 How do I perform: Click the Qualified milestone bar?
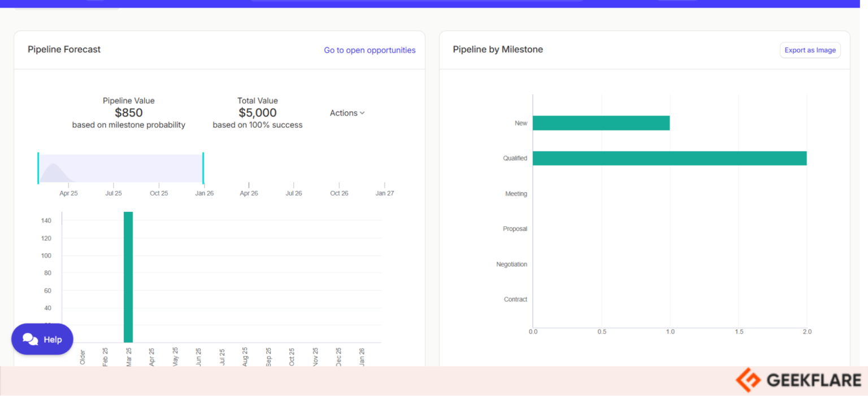(670, 158)
